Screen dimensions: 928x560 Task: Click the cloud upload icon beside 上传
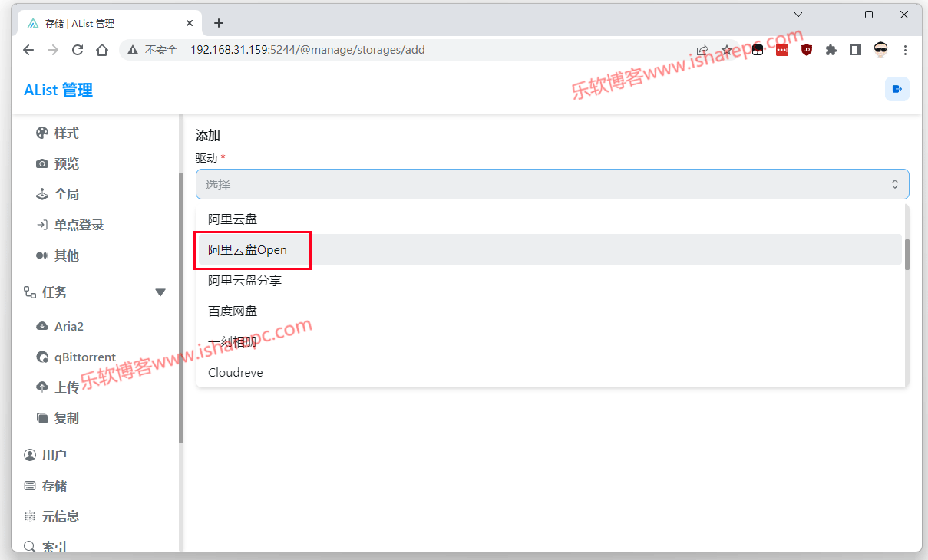point(42,388)
